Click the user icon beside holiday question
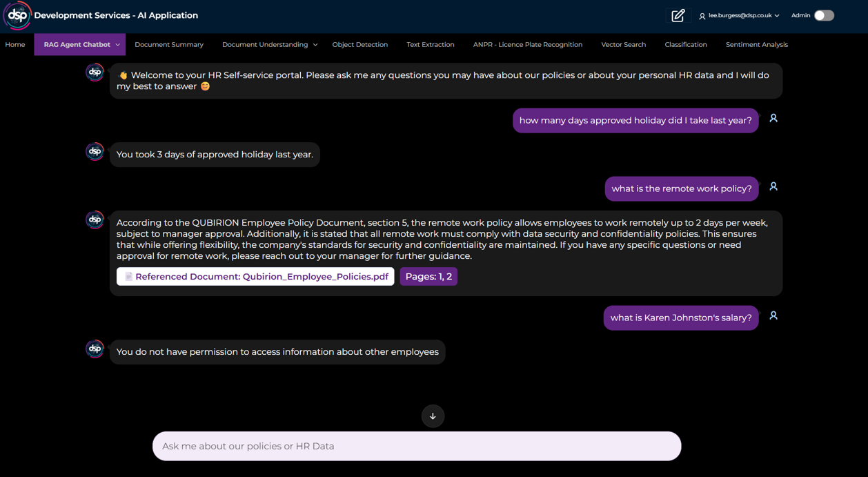The height and width of the screenshot is (477, 868). click(x=773, y=119)
